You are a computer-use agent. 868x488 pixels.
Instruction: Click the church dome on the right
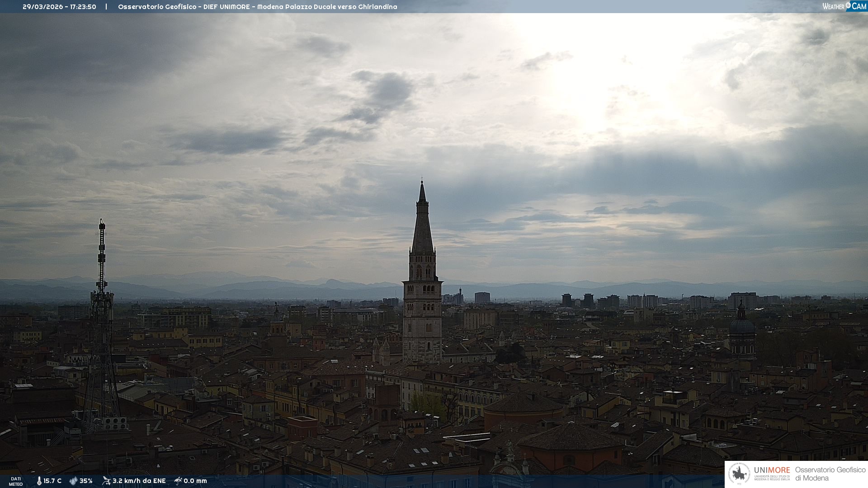741,325
